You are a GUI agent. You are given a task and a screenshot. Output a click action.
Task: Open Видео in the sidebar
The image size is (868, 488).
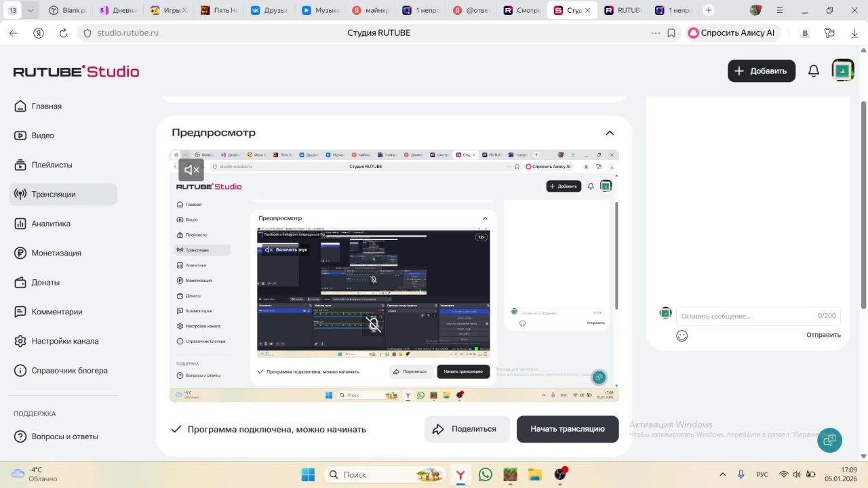click(64, 136)
